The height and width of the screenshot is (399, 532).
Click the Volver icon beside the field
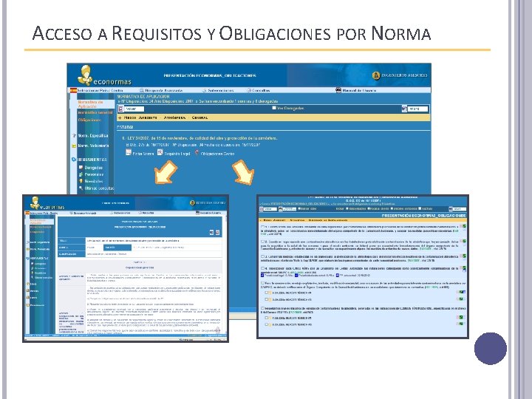tap(120, 109)
